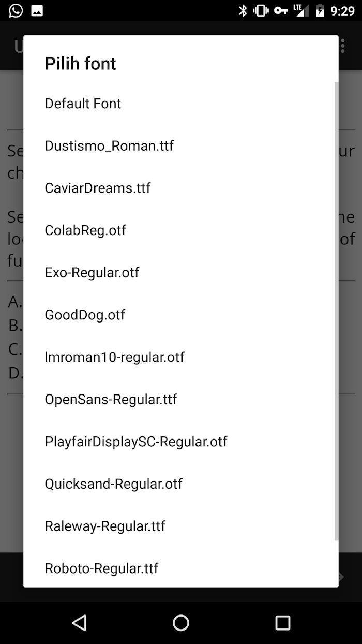
Task: Tap the image notification icon in status bar
Action: pyautogui.click(x=37, y=10)
